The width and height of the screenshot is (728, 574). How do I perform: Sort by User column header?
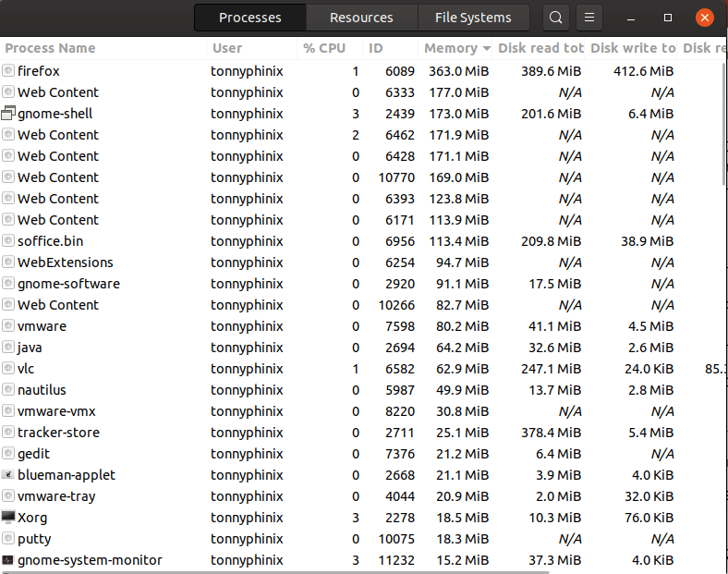[x=252, y=48]
